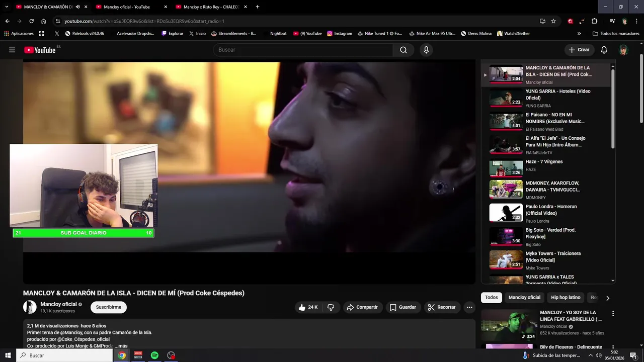Open Spotify from the taskbar
Image resolution: width=644 pixels, height=362 pixels.
(x=154, y=355)
